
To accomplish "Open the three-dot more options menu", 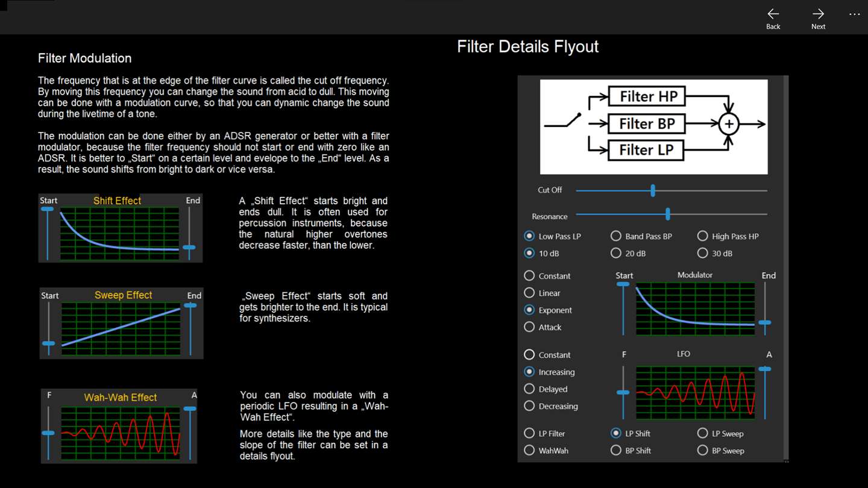I will pos(855,14).
